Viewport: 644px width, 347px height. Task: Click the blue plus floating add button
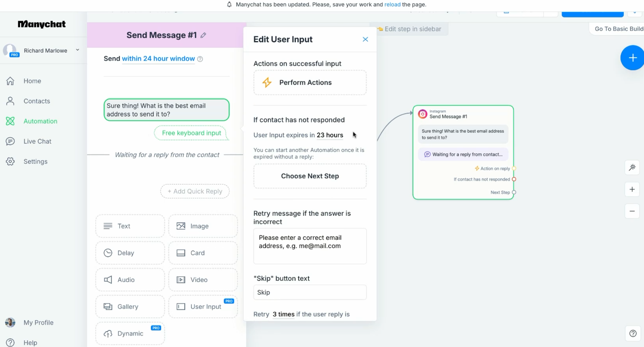tap(633, 58)
